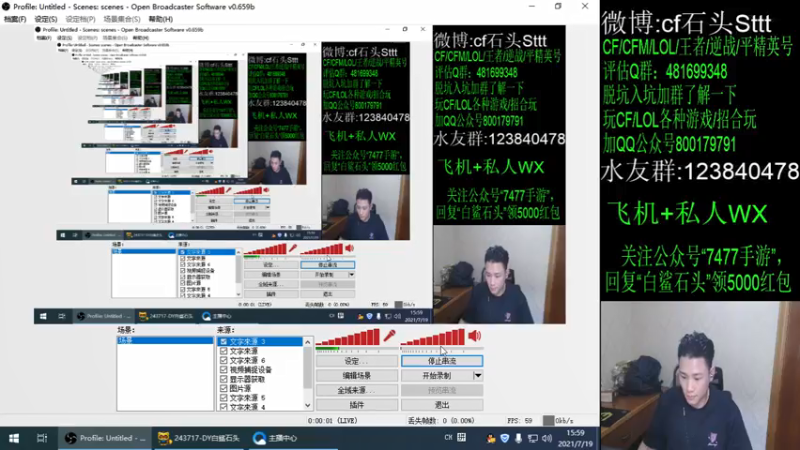
Task: Open 243717-DY白鲨石头 taskbar app
Action: 199,438
